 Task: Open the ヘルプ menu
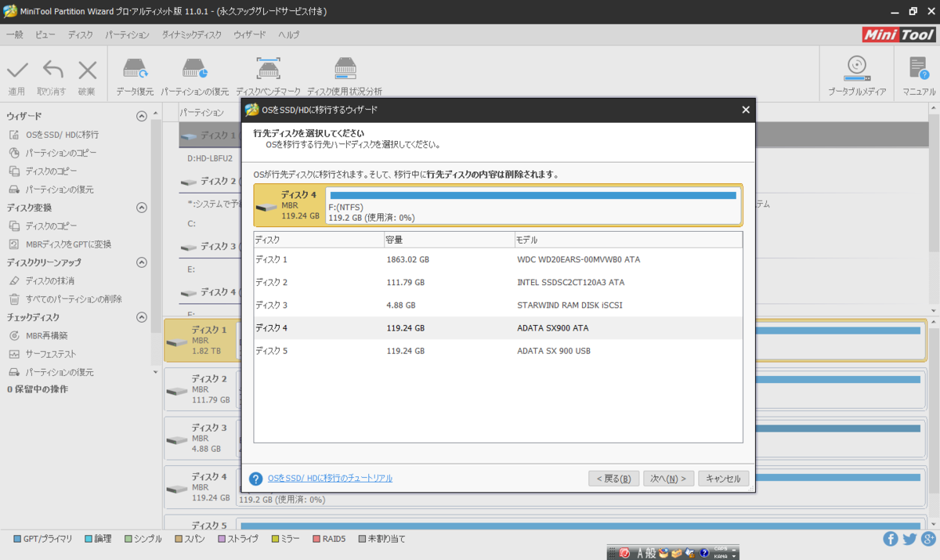click(x=289, y=35)
